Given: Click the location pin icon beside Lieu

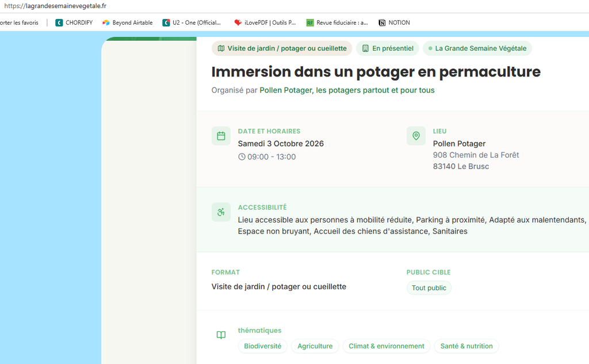Looking at the screenshot, I should [x=416, y=136].
